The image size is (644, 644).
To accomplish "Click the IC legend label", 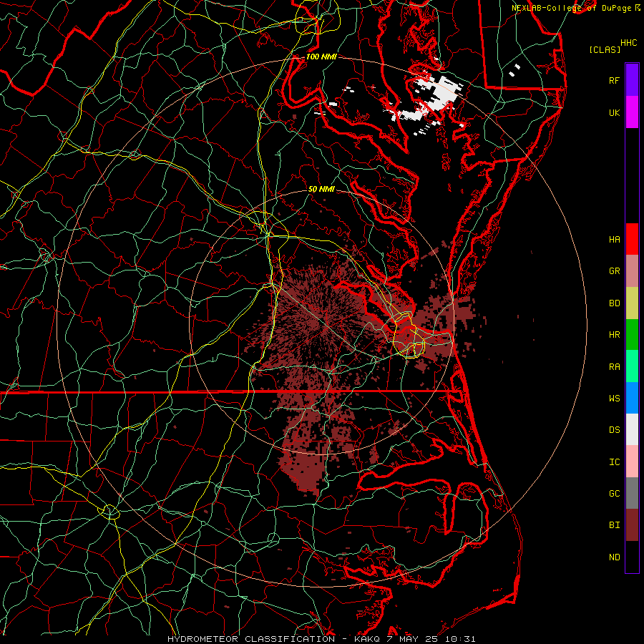I will click(614, 462).
